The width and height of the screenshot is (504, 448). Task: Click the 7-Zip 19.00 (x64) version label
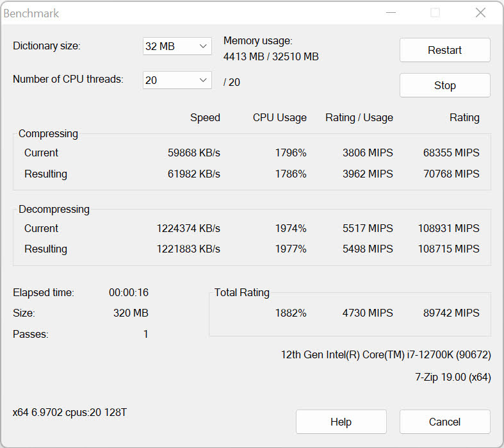click(x=453, y=377)
